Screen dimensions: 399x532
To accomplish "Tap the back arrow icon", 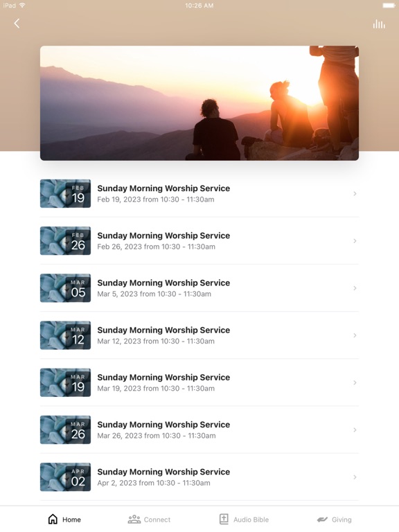I will (17, 24).
